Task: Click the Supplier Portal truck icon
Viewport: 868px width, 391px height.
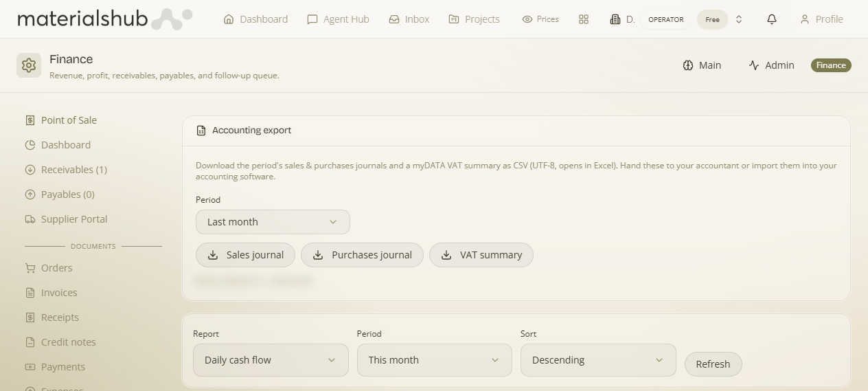Action: [x=30, y=219]
